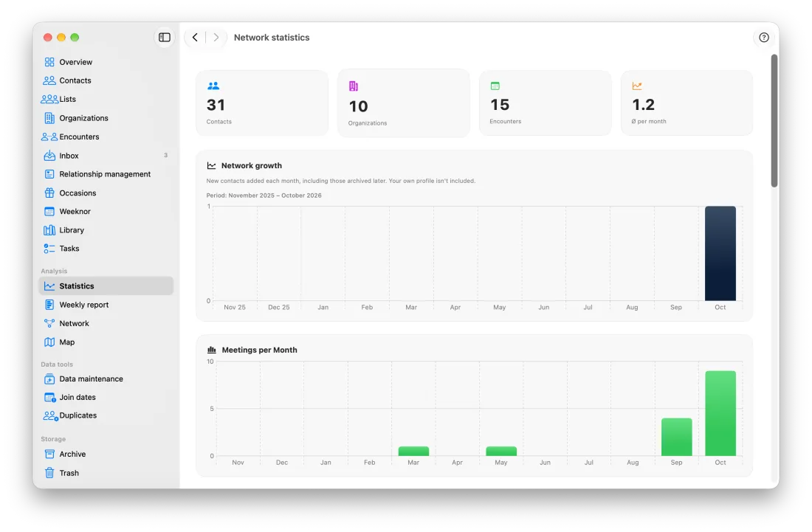Open help with the question mark icon
Image resolution: width=812 pixels, height=532 pixels.
764,37
